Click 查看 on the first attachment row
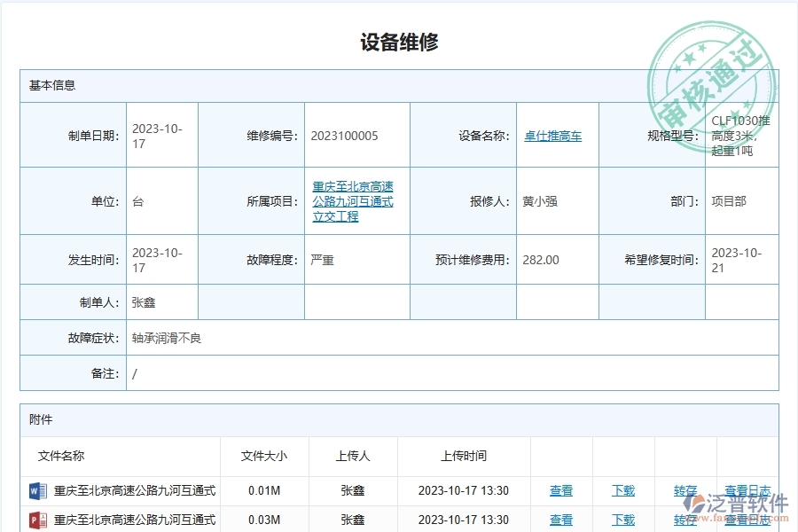 point(562,490)
